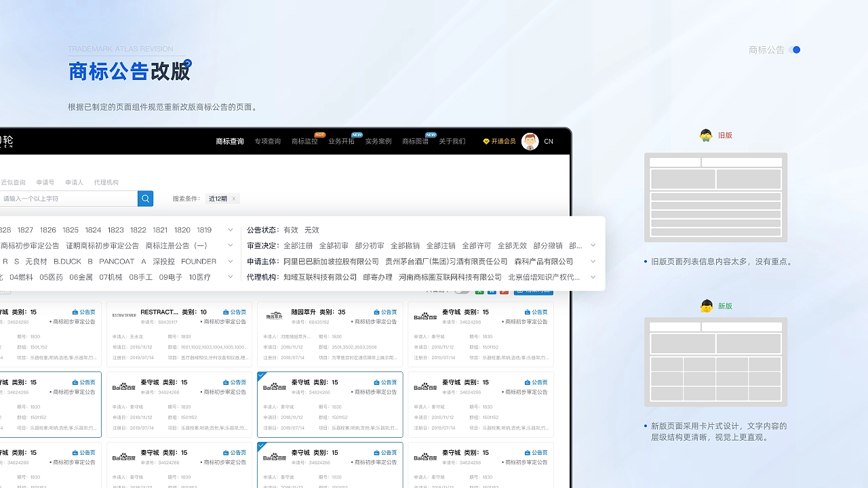Expand the 审查决定 filter row chevron
This screenshot has height=488, width=868.
[593, 245]
